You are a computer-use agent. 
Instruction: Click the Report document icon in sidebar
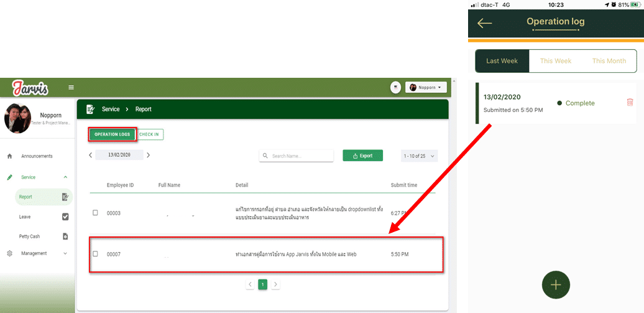coord(65,197)
